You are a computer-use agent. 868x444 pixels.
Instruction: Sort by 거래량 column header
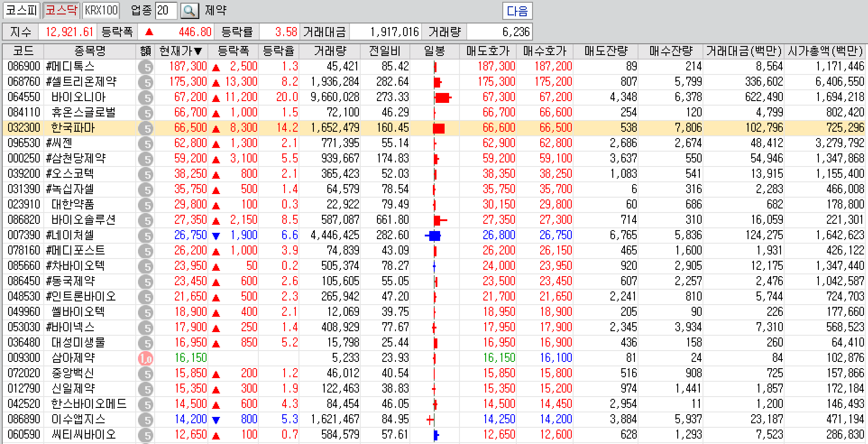(x=330, y=51)
